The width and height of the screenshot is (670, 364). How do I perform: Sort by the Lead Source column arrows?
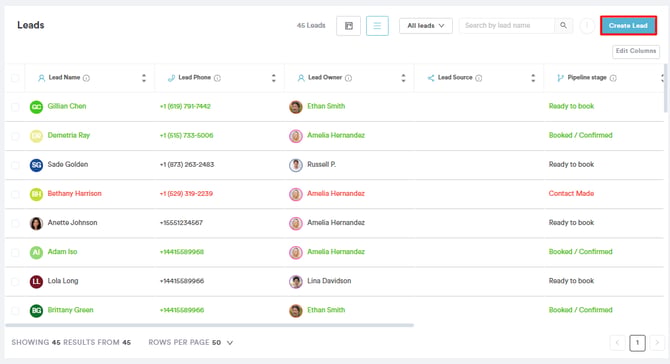(533, 78)
